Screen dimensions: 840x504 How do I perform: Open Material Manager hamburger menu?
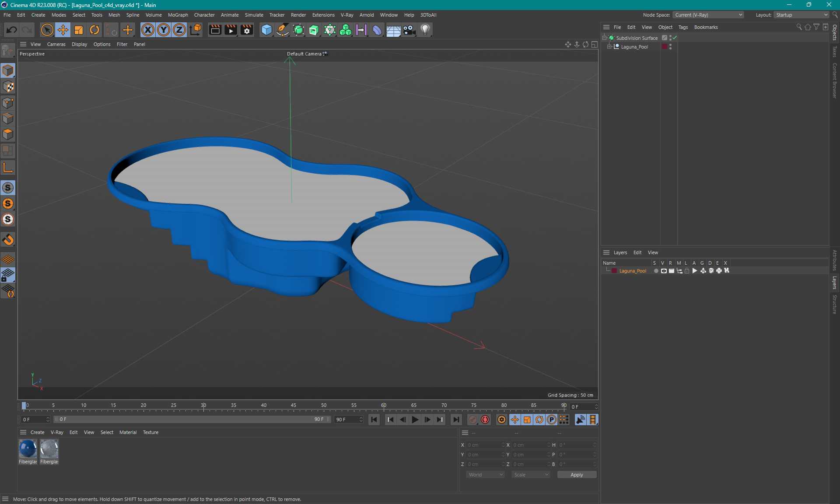(x=23, y=432)
